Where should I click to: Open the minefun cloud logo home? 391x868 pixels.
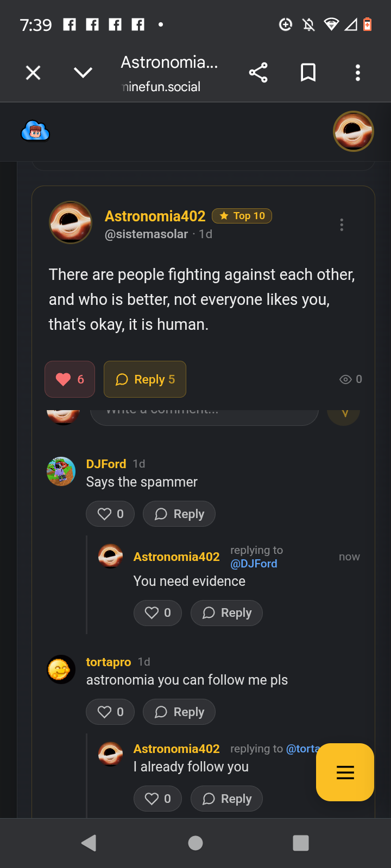35,131
